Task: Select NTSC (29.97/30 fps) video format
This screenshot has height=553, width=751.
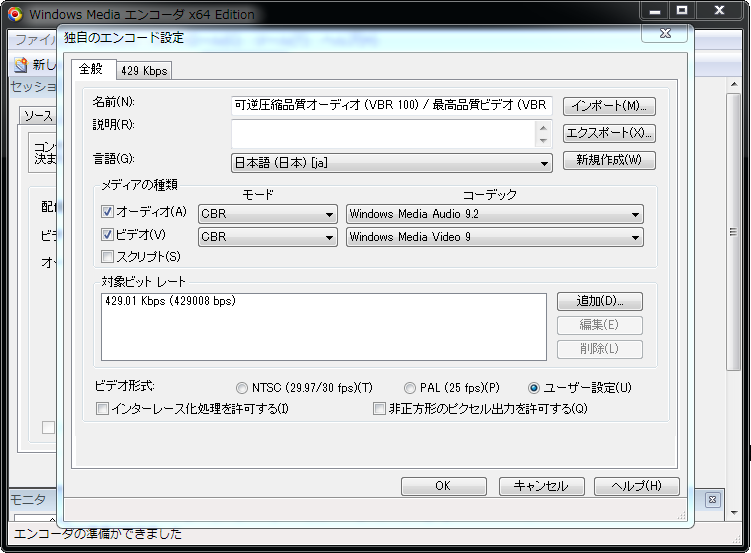Action: coord(242,388)
